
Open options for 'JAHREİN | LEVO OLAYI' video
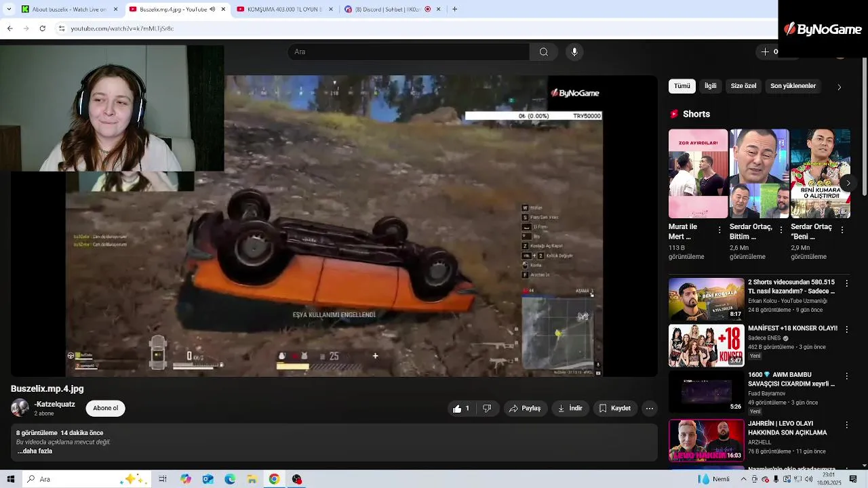coord(846,425)
